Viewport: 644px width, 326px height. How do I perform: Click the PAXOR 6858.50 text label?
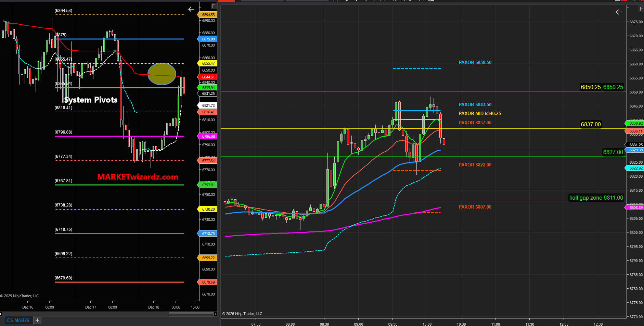tap(475, 62)
